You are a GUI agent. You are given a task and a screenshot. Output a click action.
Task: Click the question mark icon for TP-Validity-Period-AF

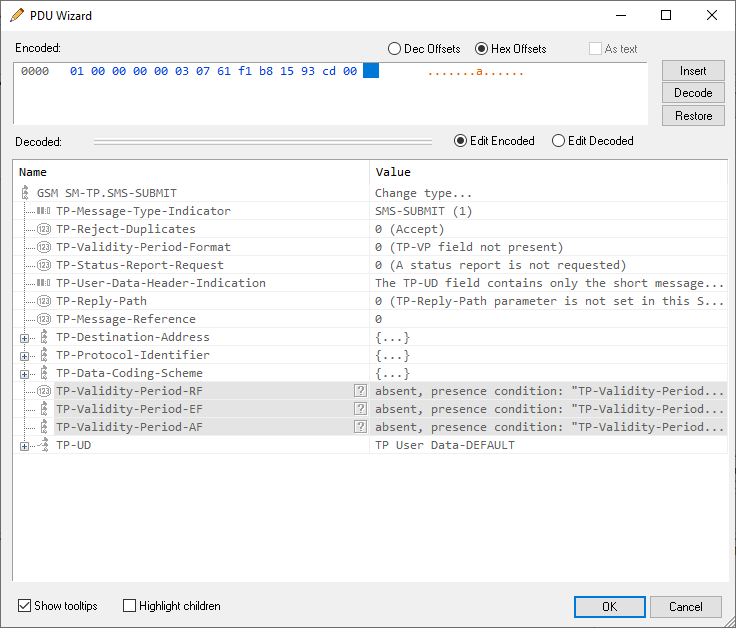(360, 427)
